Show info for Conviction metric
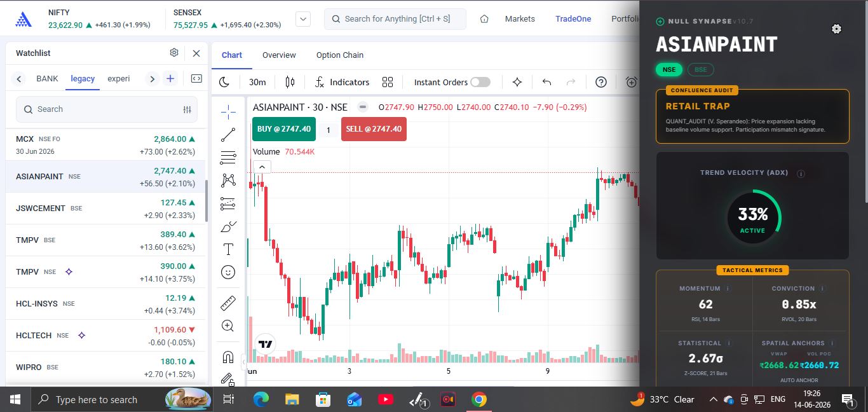This screenshot has width=868, height=412. click(x=822, y=289)
